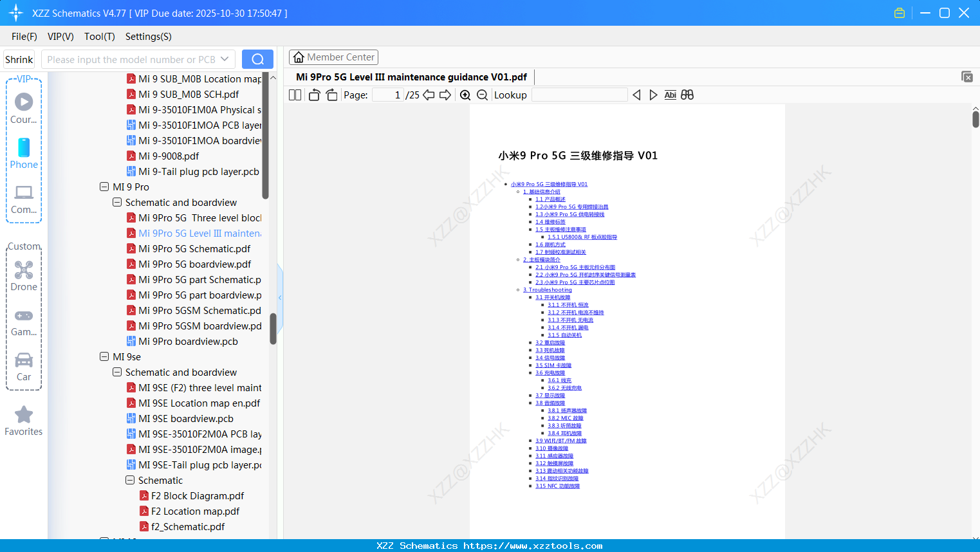
Task: Toggle the two-page layout view
Action: 295,95
